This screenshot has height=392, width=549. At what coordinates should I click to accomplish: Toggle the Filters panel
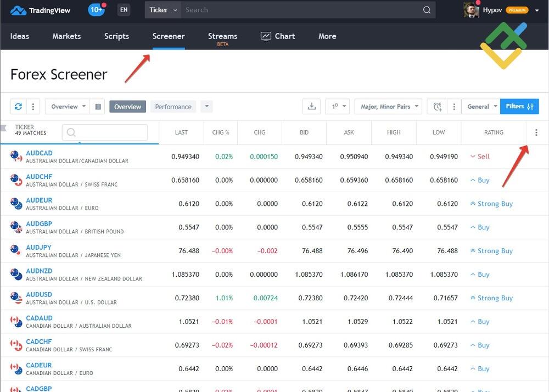tap(519, 107)
